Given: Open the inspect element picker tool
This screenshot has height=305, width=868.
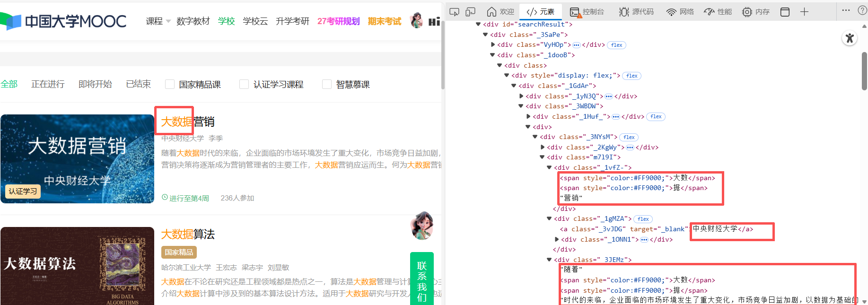Looking at the screenshot, I should point(454,12).
